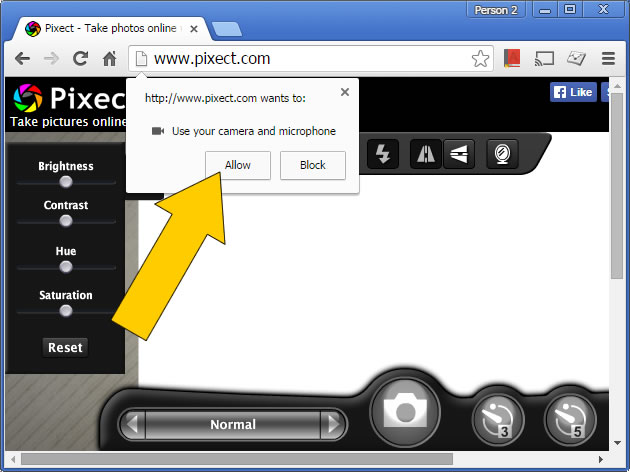Viewport: 630px width, 472px height.
Task: Click the Pixect aperture logo
Action: tap(28, 98)
